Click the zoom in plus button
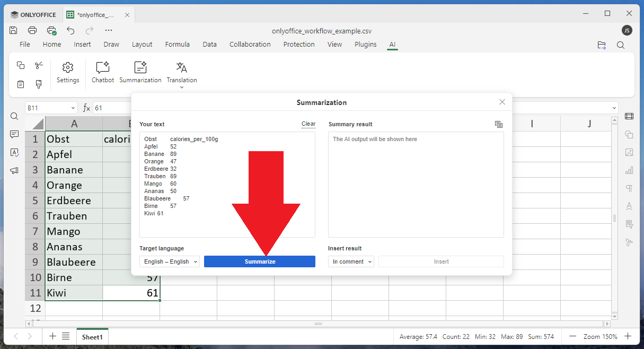 628,336
